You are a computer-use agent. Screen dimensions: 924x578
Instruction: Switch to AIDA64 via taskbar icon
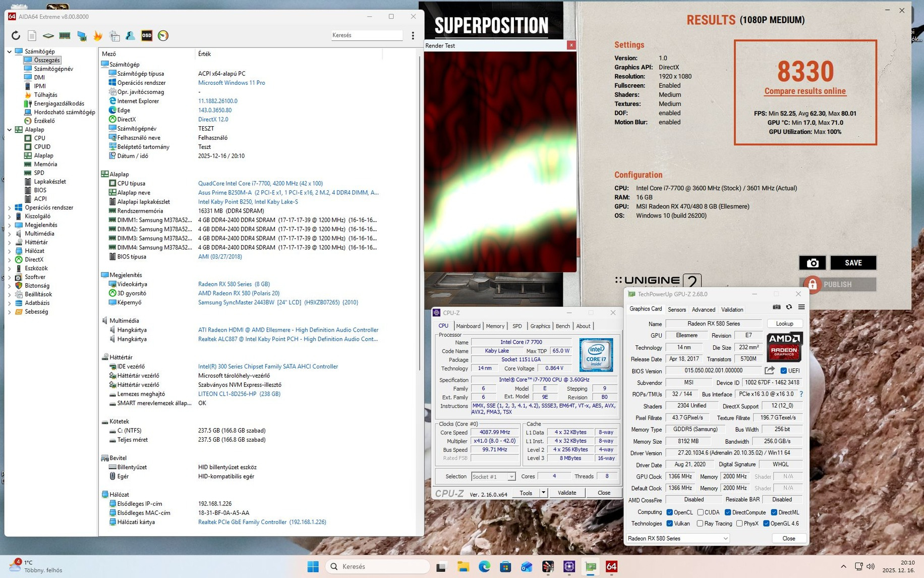click(x=611, y=566)
